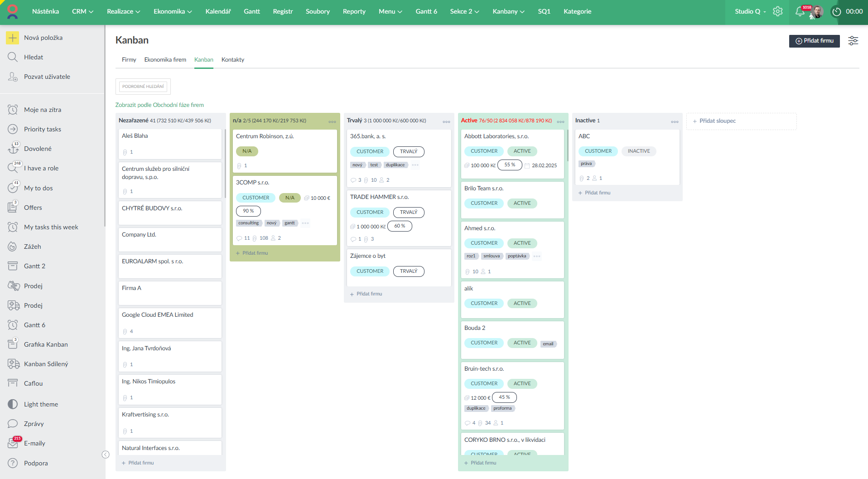The width and height of the screenshot is (868, 479).
Task: Open settings gear icon in top bar
Action: coord(778,11)
